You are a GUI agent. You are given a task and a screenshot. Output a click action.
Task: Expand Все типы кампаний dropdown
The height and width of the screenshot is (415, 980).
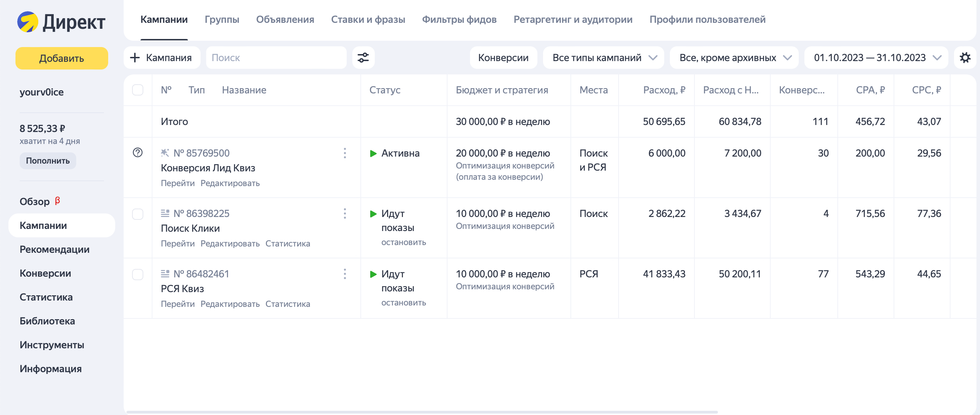coord(603,58)
